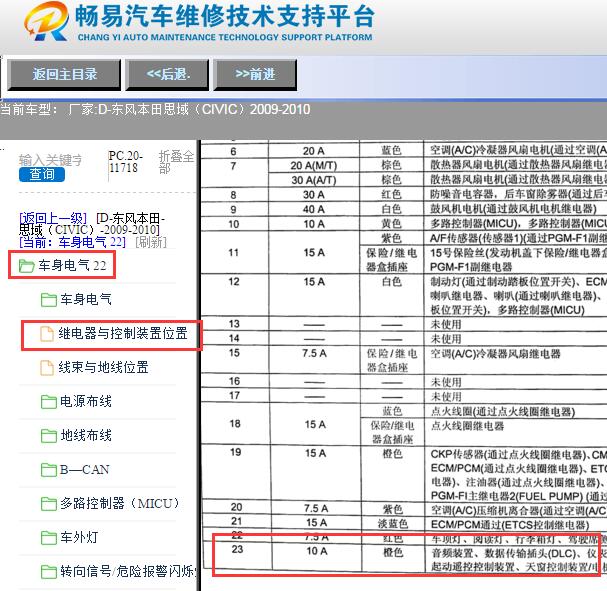Click the 淡蓝色 color cell of fuse 21

pyautogui.click(x=393, y=524)
